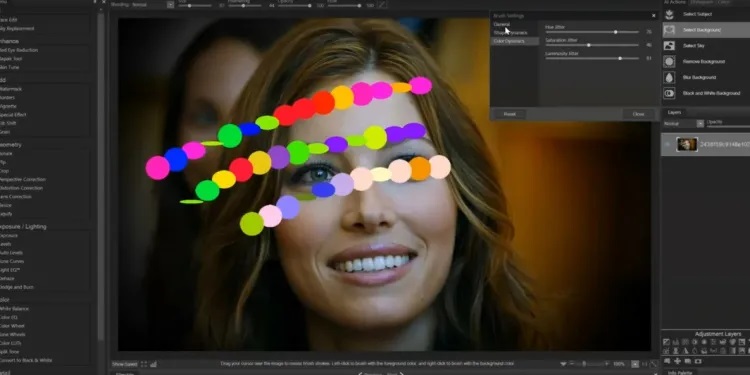This screenshot has width=750, height=375.
Task: Open Convert to Black & White
Action: [26, 361]
